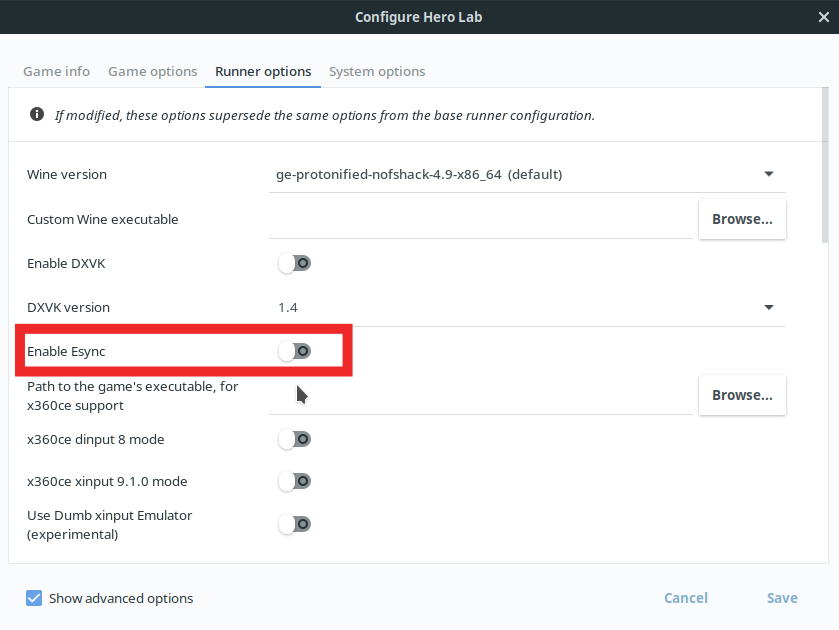
Task: Select the ge-protonified Wine version combo box
Action: pos(527,174)
